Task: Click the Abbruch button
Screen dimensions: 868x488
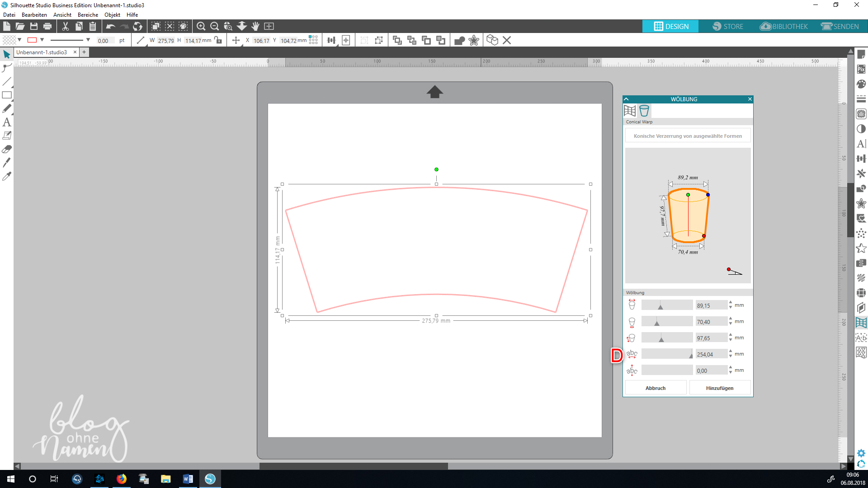Action: click(655, 388)
